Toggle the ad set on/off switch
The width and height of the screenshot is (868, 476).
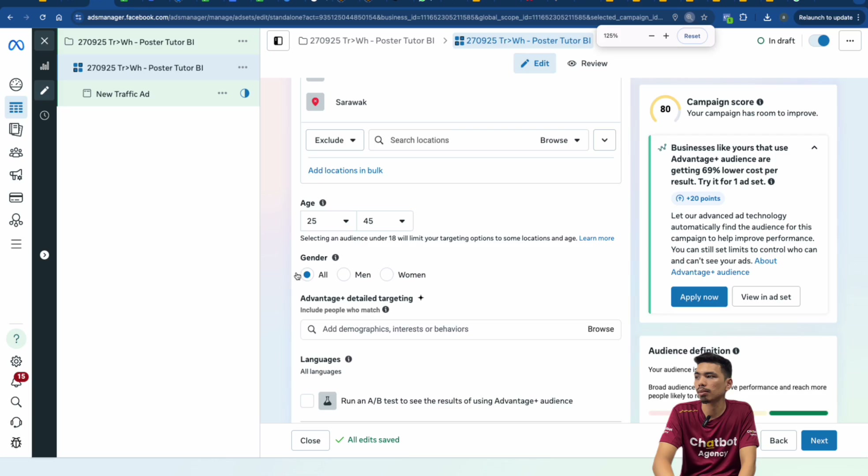coord(819,41)
